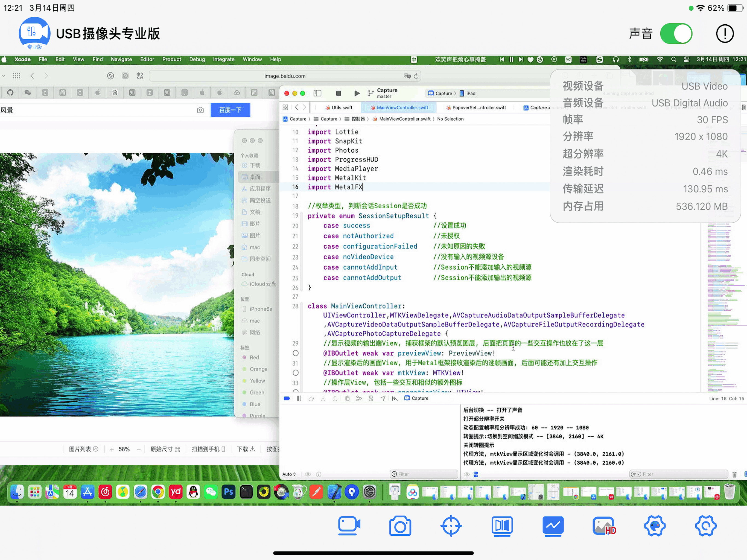Open Photoshop from the Dock

228,492
